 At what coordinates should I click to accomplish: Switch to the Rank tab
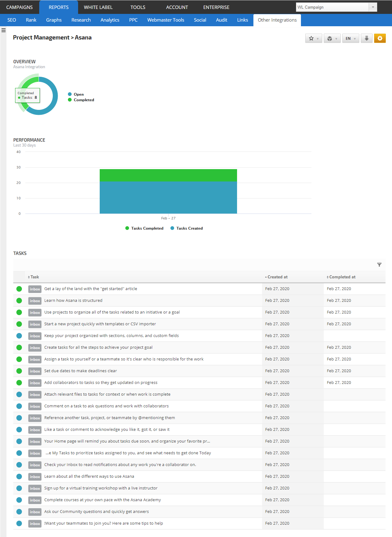[31, 20]
